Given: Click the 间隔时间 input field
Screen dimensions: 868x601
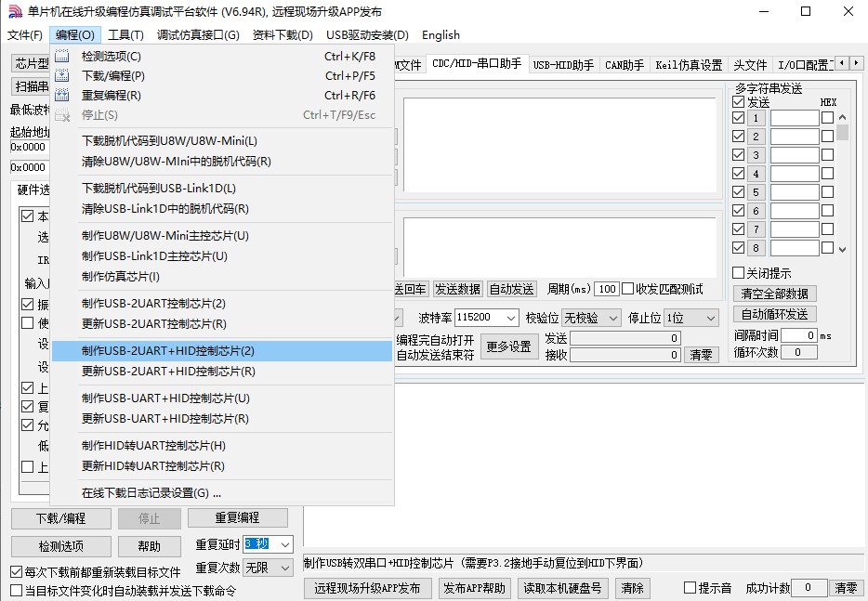Looking at the screenshot, I should pos(799,335).
